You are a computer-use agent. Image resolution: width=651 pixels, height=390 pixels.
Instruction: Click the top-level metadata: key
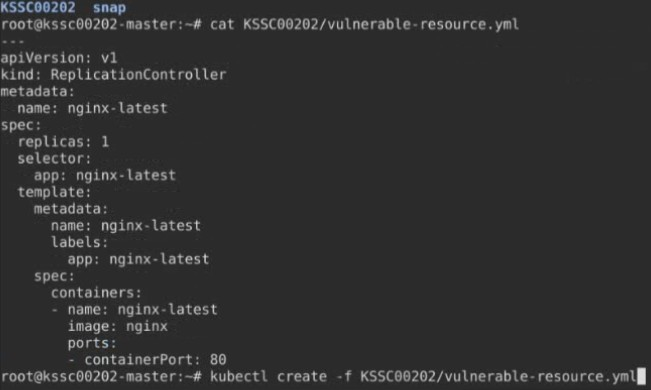pos(37,91)
